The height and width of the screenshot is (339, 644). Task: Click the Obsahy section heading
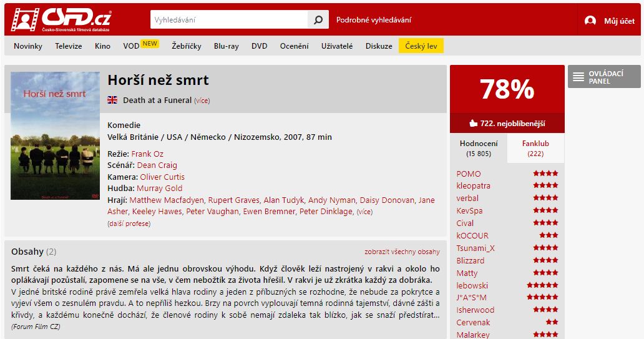(27, 252)
